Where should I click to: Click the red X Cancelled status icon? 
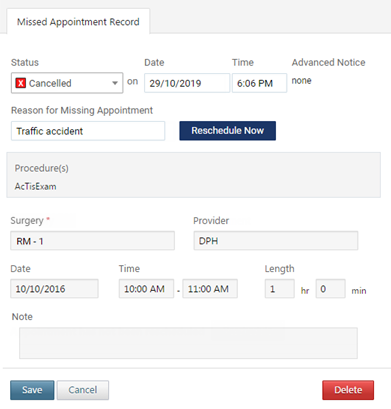click(21, 83)
